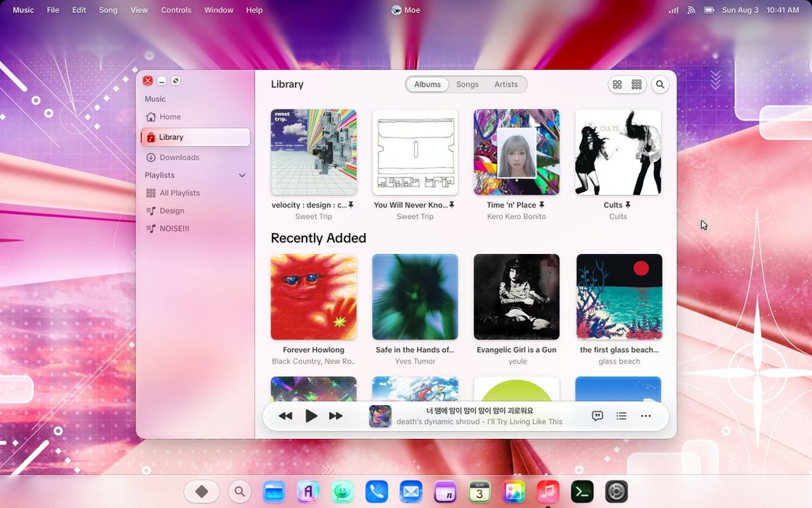Click now playing album artwork thumbnail
The width and height of the screenshot is (812, 508).
click(x=380, y=416)
